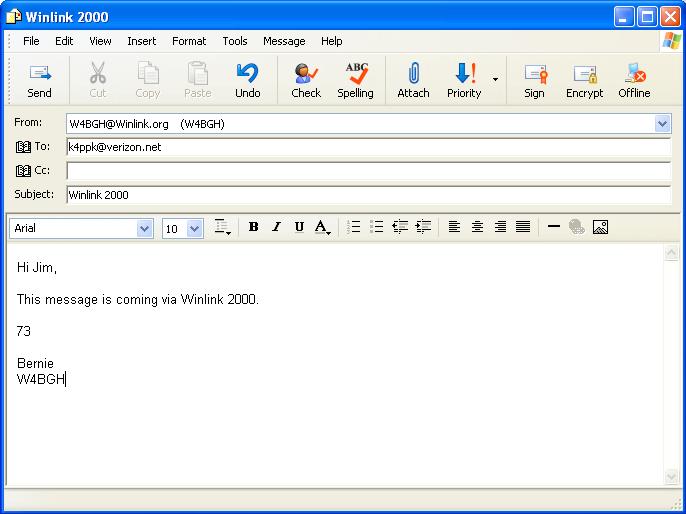Open the Message menu

click(x=284, y=41)
